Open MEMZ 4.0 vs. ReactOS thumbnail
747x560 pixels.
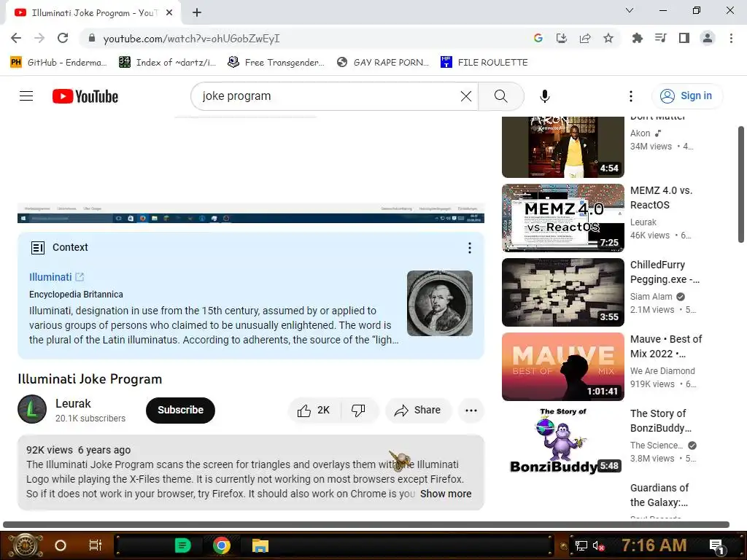point(562,217)
